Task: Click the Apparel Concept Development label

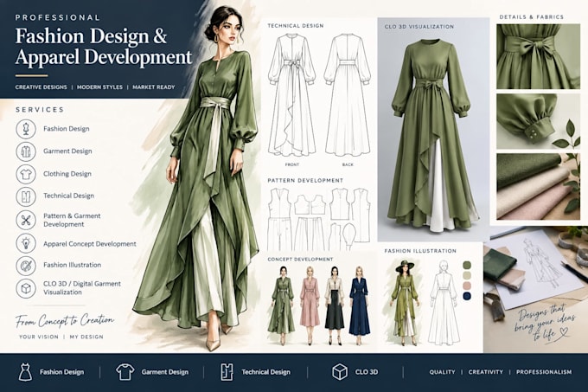Action: tap(90, 244)
